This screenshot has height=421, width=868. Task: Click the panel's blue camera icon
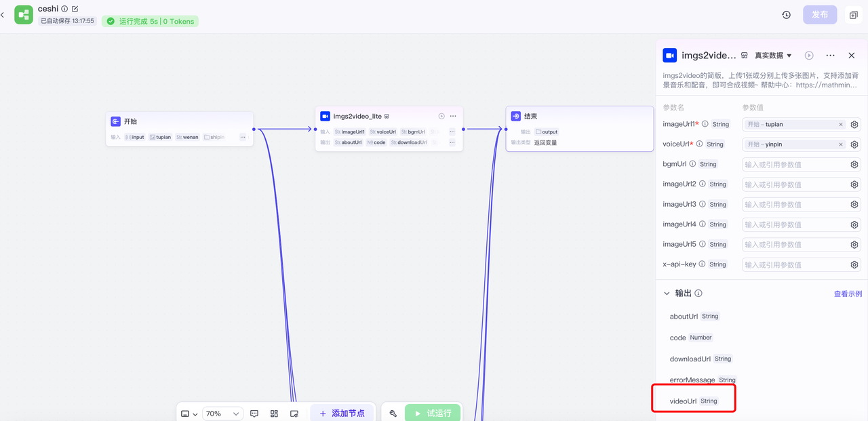(x=670, y=56)
